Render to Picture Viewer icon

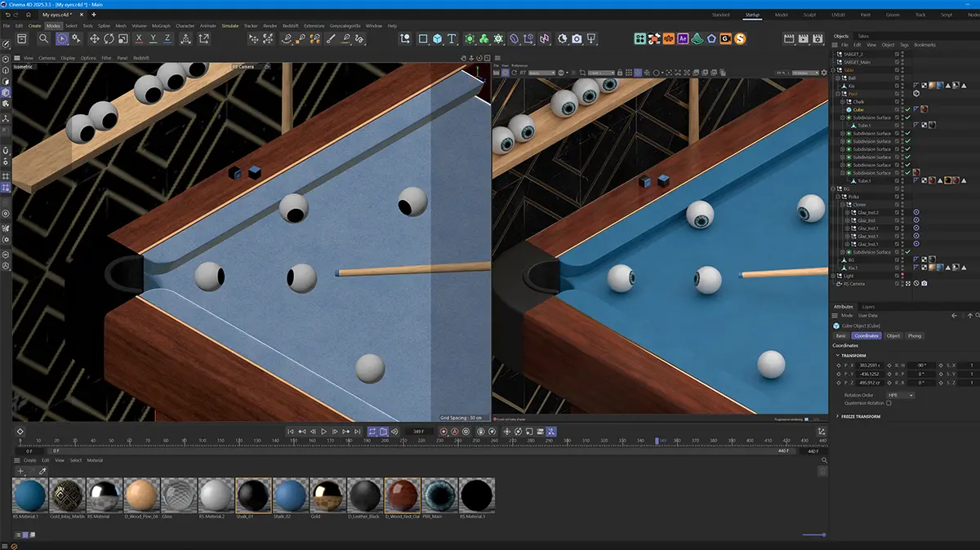point(804,38)
